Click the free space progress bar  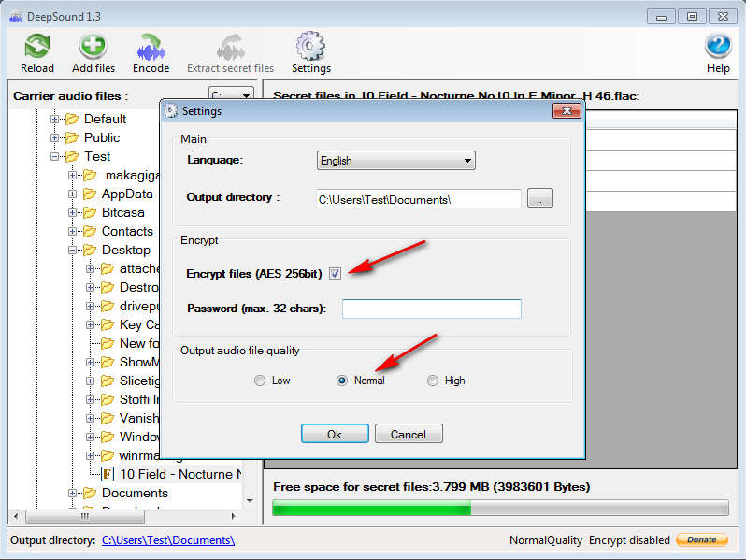click(x=500, y=508)
